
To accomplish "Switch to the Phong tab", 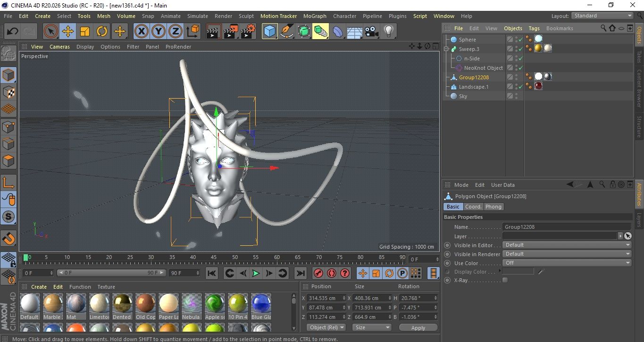I will [x=493, y=207].
